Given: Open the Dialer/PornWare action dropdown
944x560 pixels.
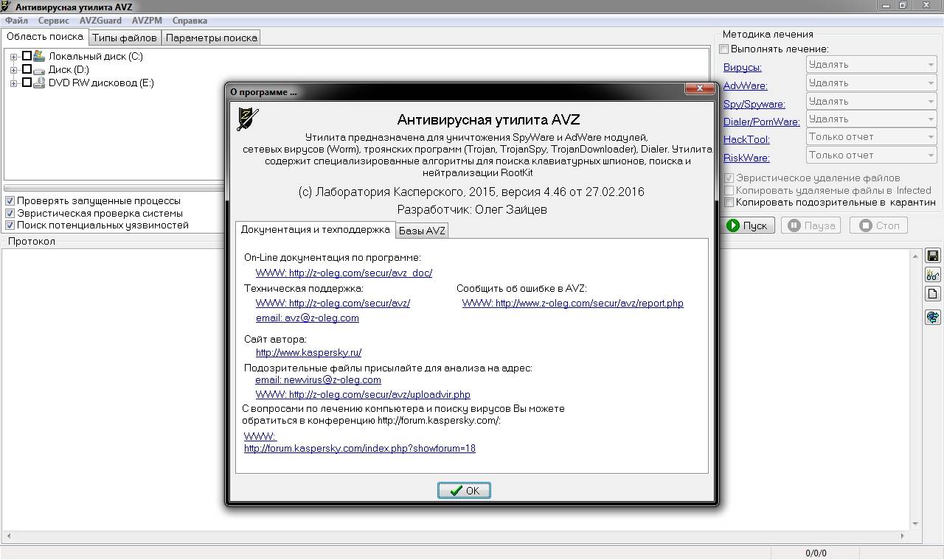Looking at the screenshot, I should (x=871, y=119).
